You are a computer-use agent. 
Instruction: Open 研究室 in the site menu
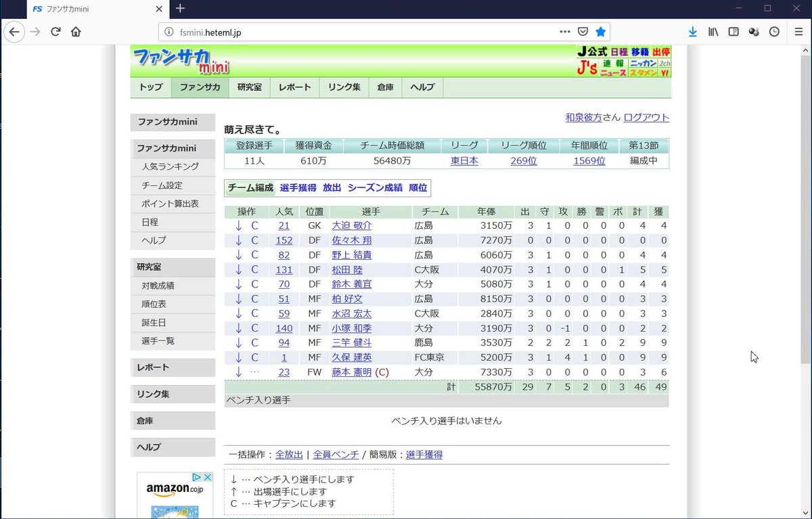(250, 87)
